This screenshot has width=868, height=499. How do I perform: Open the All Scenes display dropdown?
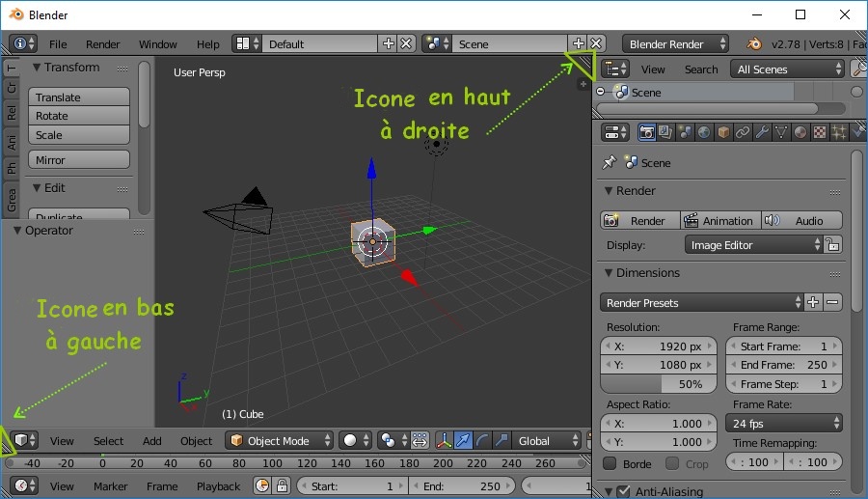click(787, 69)
